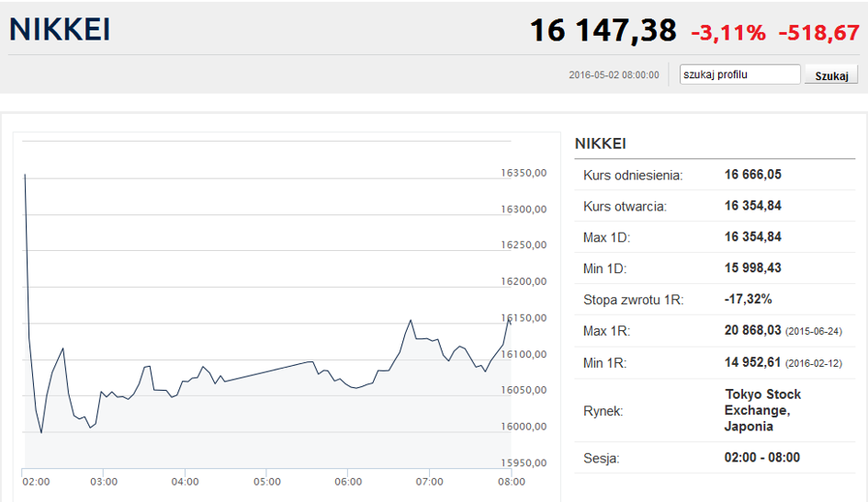This screenshot has width=868, height=502.
Task: Click the 'szukaj profilu' search input field
Action: click(739, 74)
